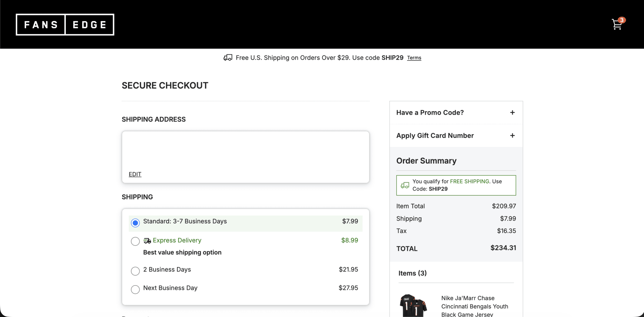Select 2 Business Days shipping
The height and width of the screenshot is (317, 644).
point(135,271)
